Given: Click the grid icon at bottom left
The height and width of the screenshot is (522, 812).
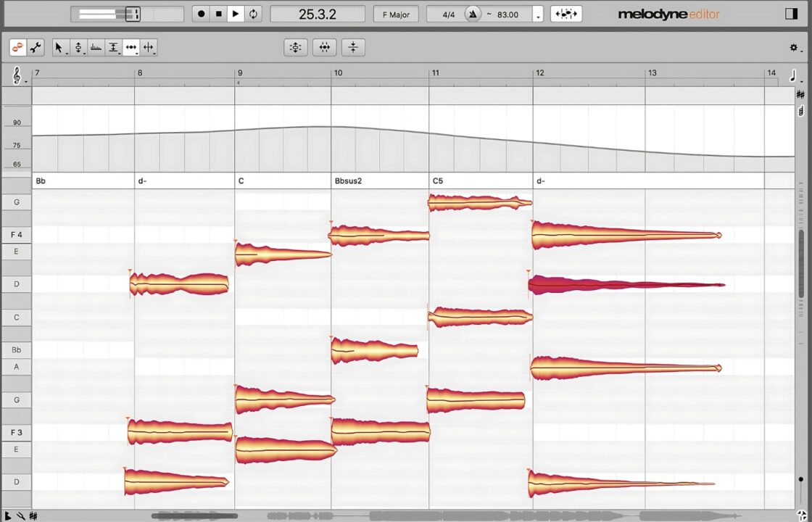Looking at the screenshot, I should pyautogui.click(x=33, y=515).
